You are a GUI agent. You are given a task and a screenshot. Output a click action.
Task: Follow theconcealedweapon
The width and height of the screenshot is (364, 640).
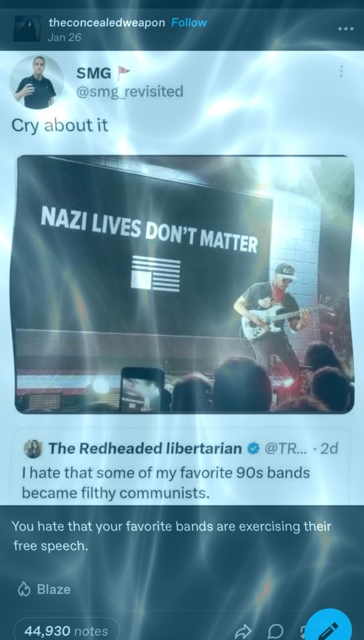pyautogui.click(x=189, y=23)
